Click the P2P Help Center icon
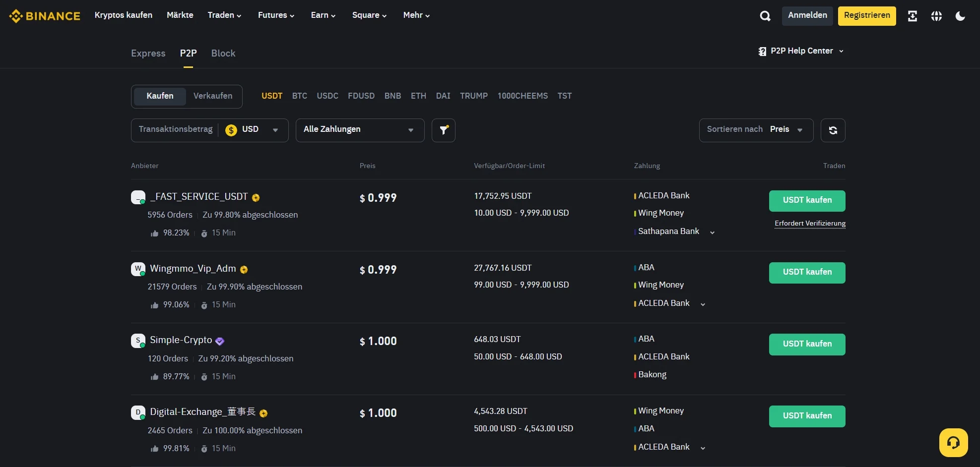This screenshot has width=980, height=467. click(x=762, y=51)
